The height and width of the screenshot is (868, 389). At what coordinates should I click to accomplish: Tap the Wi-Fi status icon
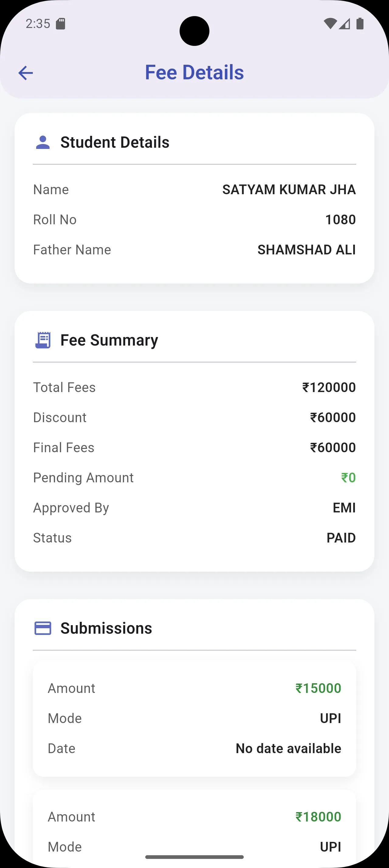click(x=330, y=24)
